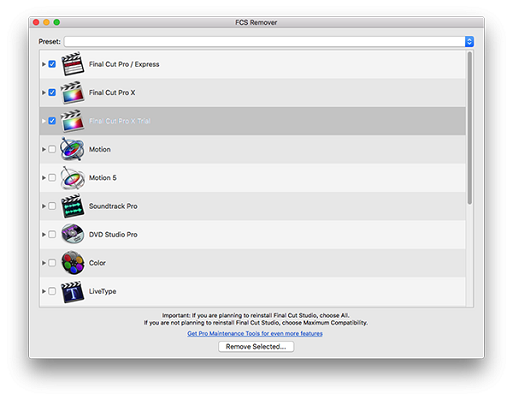Enable the LiveType checkbox

click(52, 291)
